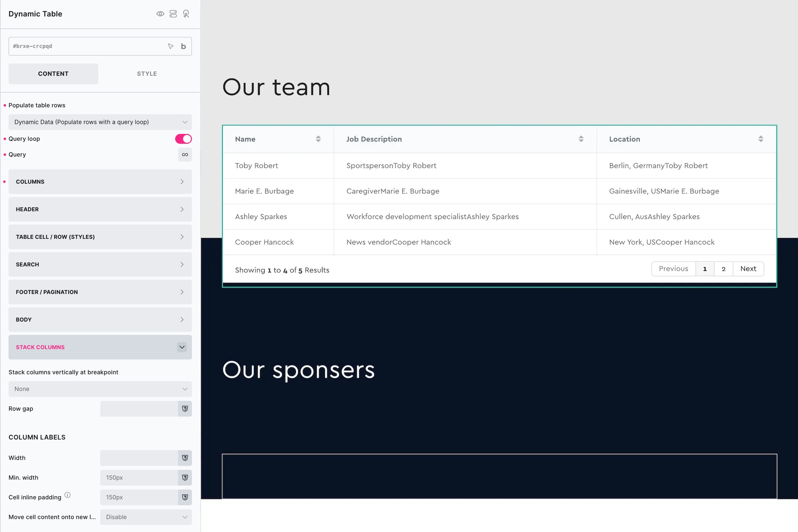Click Row gap dynamic data icon
The image size is (798, 532).
185,409
